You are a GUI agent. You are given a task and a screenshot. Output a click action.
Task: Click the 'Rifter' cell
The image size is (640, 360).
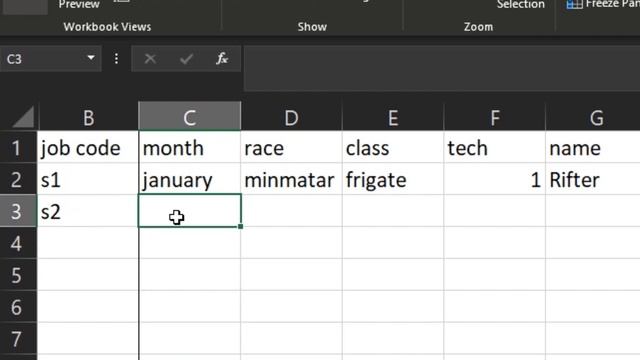pos(593,179)
